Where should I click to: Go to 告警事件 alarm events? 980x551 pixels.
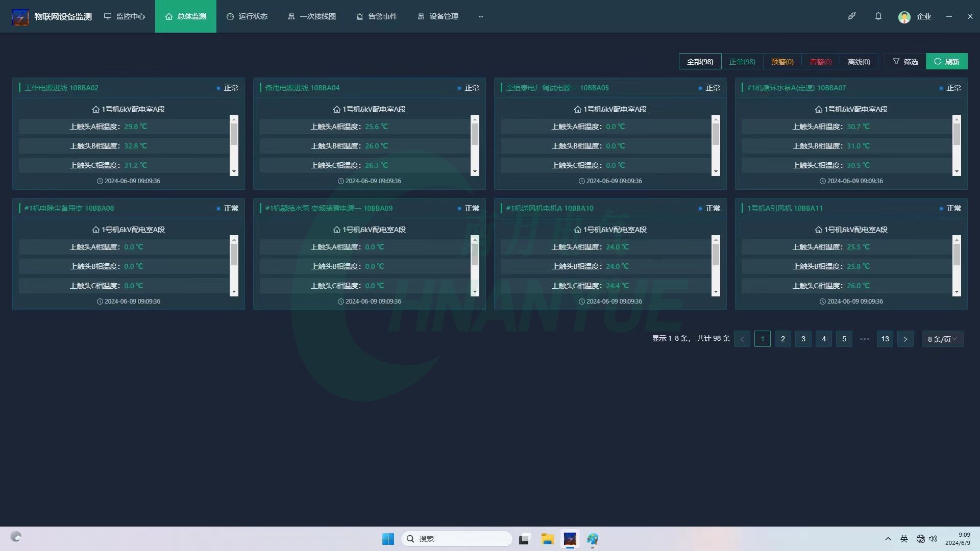click(x=377, y=16)
